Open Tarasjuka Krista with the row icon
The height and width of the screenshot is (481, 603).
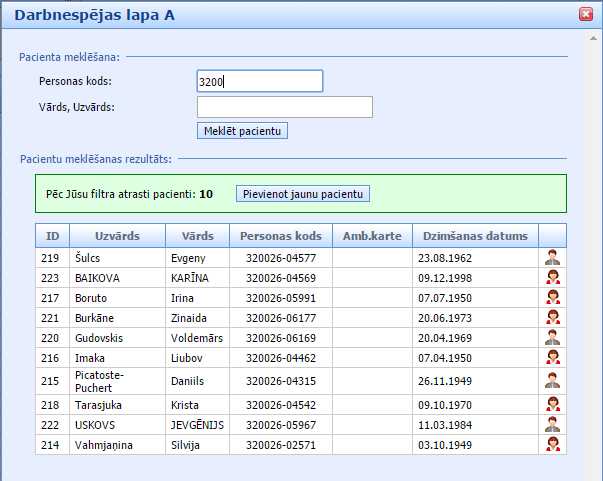click(552, 404)
